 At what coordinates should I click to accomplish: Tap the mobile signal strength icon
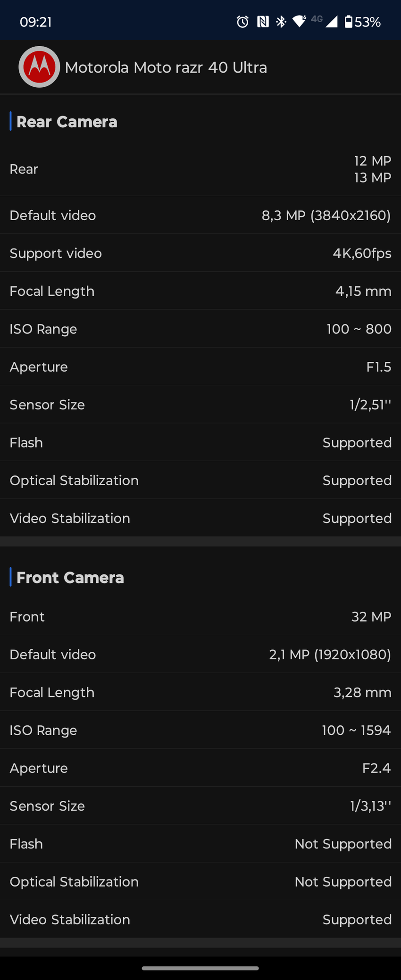tap(332, 22)
